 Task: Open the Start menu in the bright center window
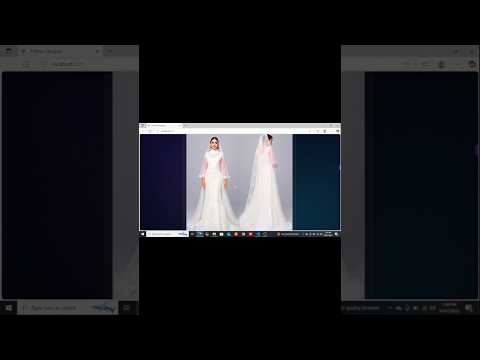coord(142,234)
